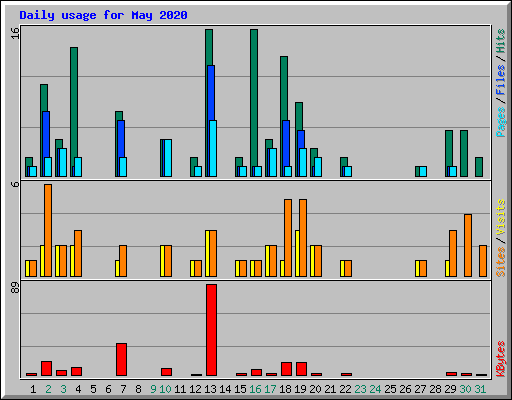Click the day 9 label on x-axis

coord(153,389)
